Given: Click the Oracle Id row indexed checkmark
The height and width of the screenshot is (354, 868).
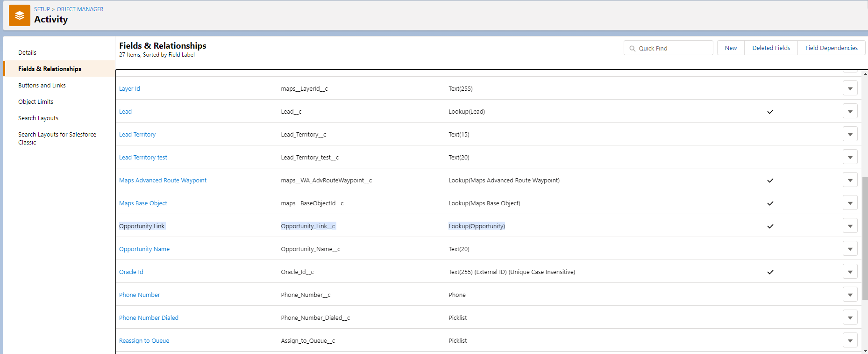Looking at the screenshot, I should pyautogui.click(x=770, y=272).
